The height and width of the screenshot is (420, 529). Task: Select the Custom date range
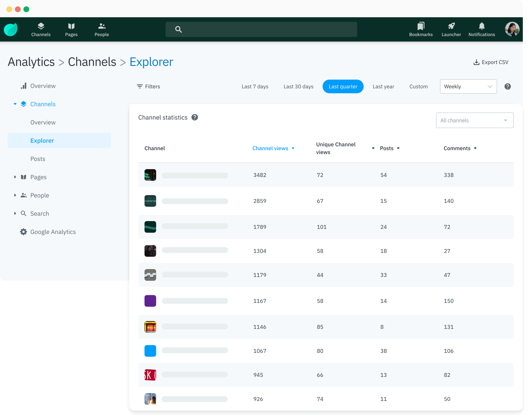418,86
